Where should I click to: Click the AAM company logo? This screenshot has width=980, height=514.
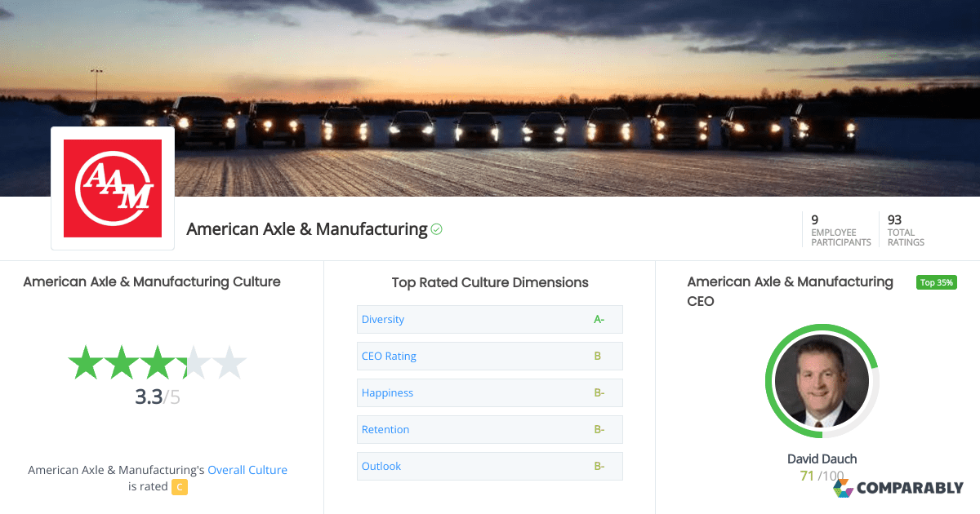pos(112,187)
